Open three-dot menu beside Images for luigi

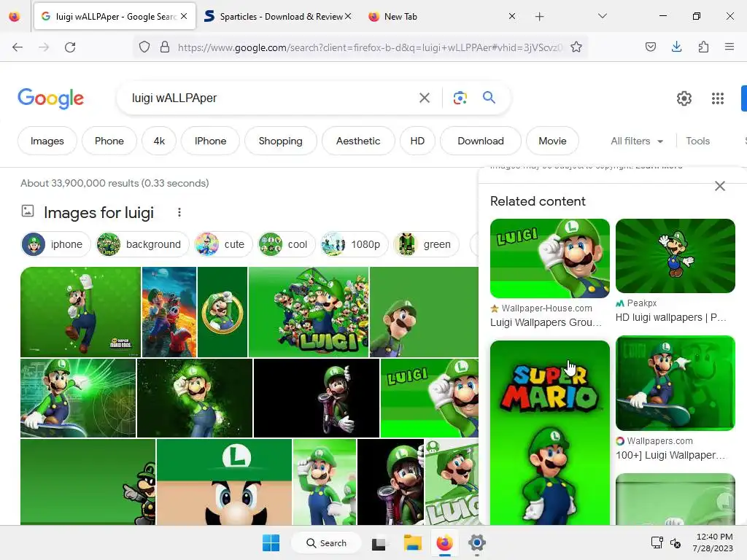179,212
